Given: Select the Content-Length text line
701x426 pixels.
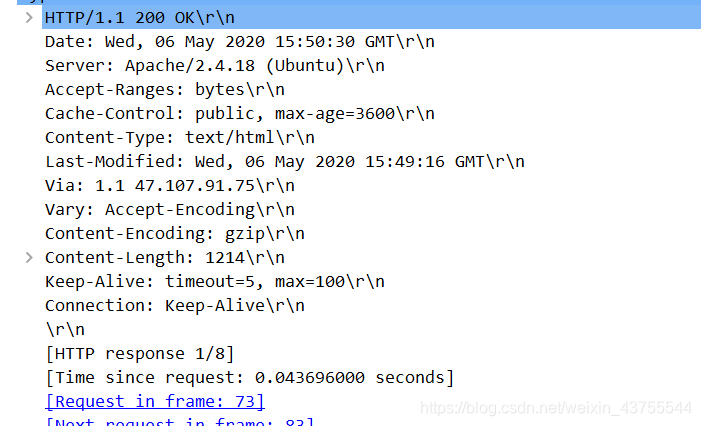Looking at the screenshot, I should pyautogui.click(x=165, y=258).
